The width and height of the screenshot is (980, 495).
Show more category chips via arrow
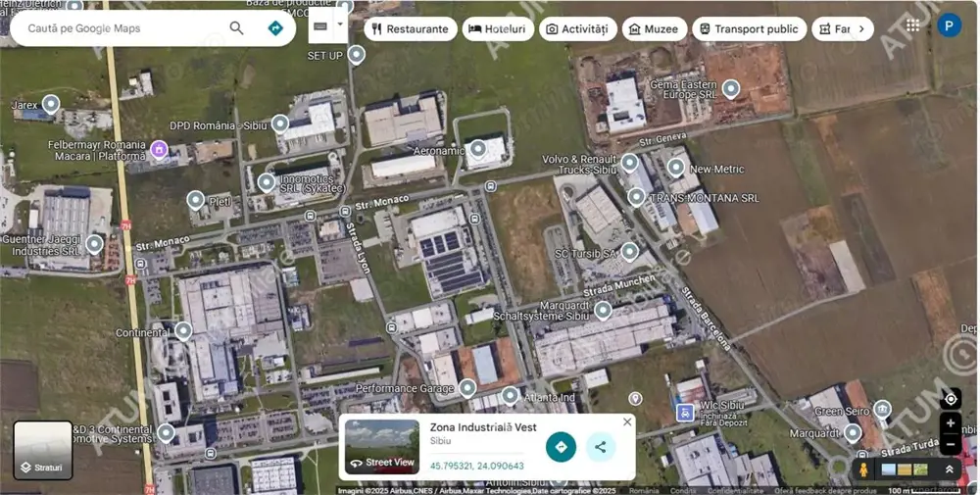[861, 28]
